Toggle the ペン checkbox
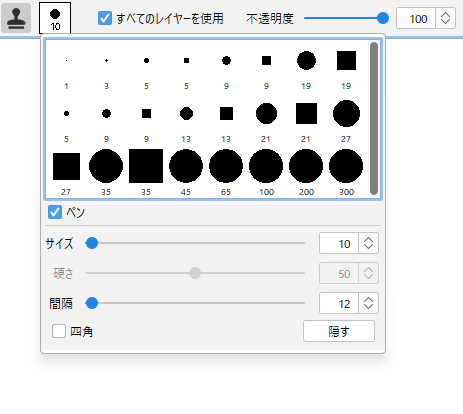The width and height of the screenshot is (463, 414). [55, 212]
